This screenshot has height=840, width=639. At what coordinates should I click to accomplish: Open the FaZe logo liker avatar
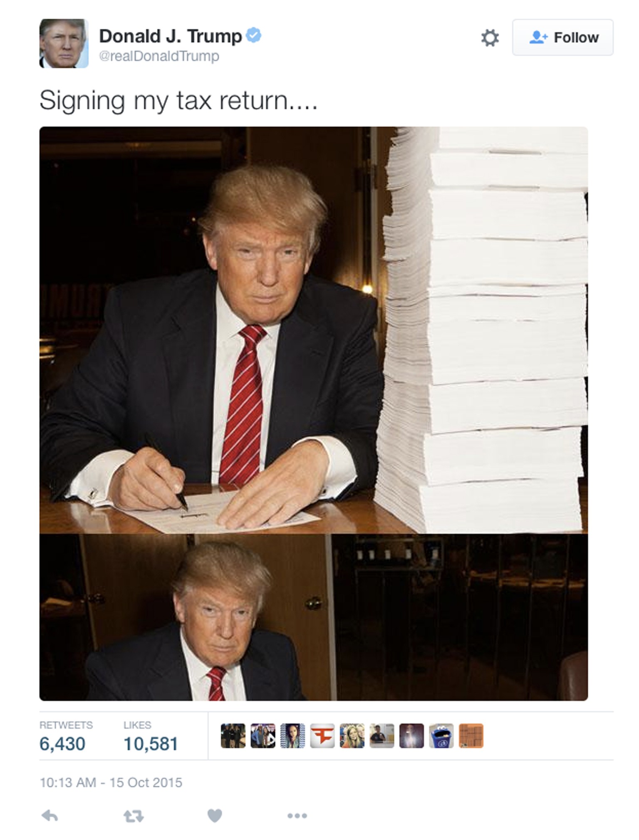pyautogui.click(x=322, y=736)
